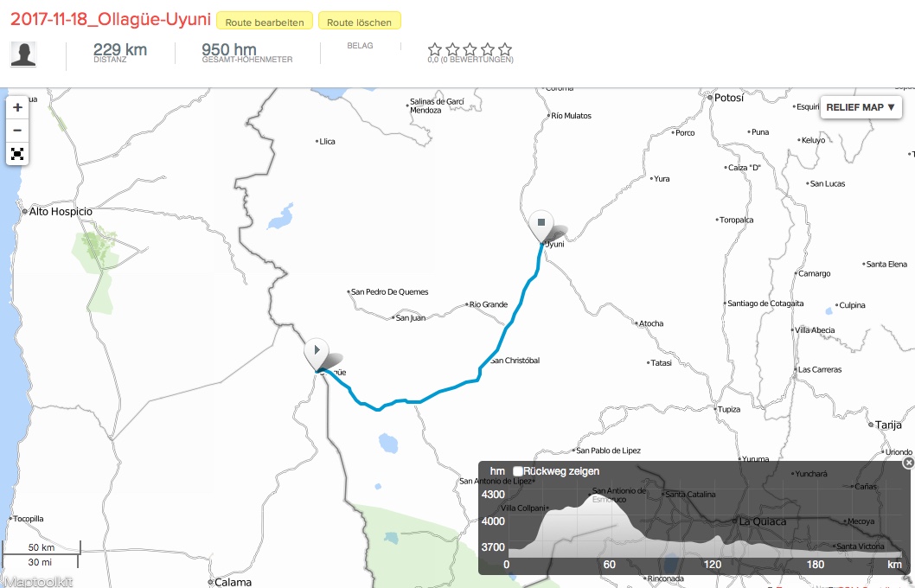Give the route three stars
The image size is (915, 588).
(x=470, y=50)
